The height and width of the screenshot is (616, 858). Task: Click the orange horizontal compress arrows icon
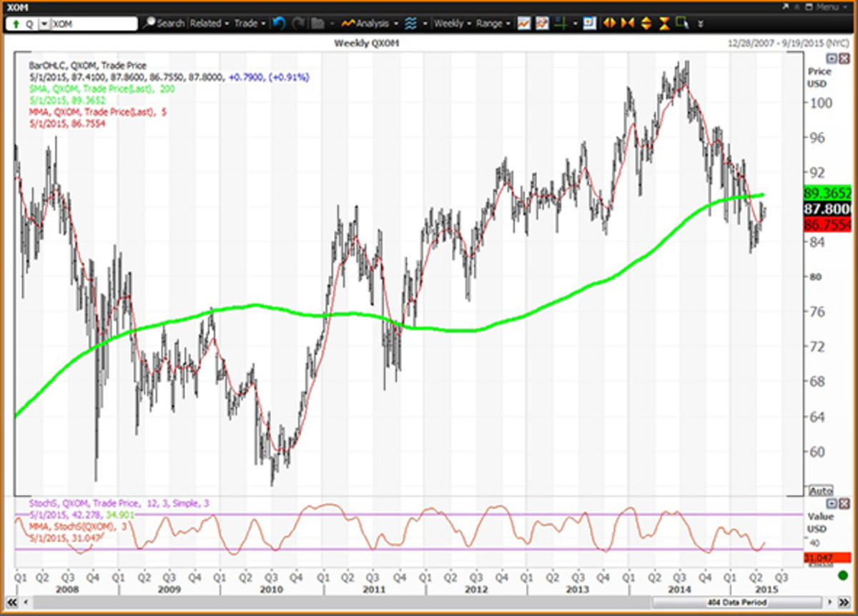pyautogui.click(x=628, y=24)
